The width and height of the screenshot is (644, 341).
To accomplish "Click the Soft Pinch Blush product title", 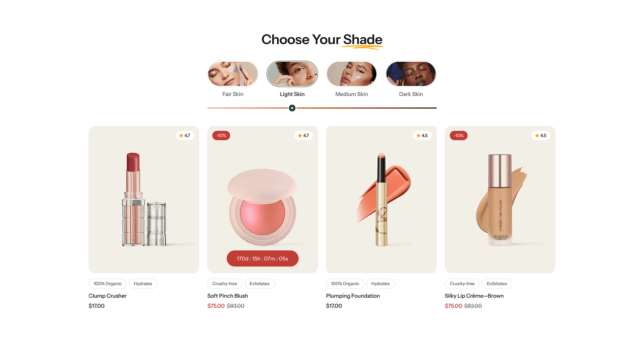I will [227, 296].
